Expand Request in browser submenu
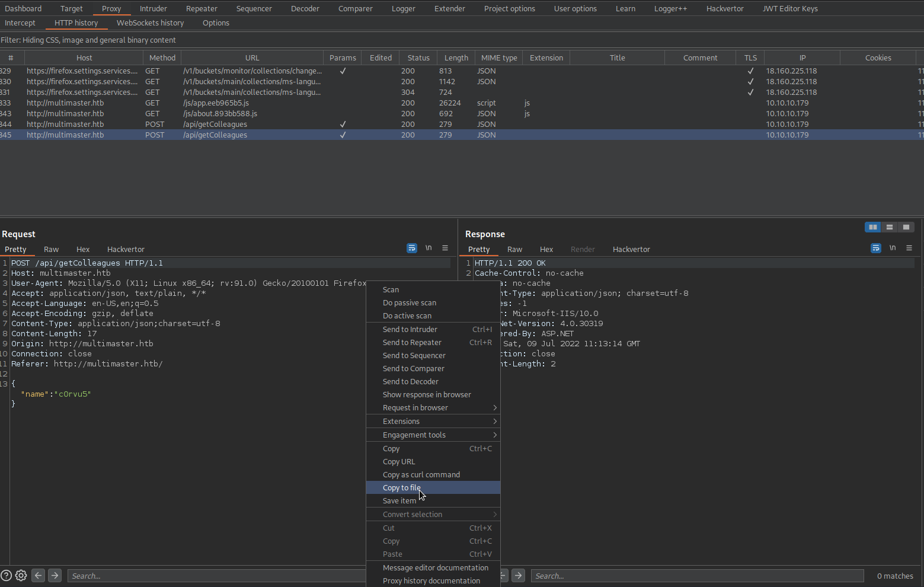924x587 pixels. (x=433, y=408)
